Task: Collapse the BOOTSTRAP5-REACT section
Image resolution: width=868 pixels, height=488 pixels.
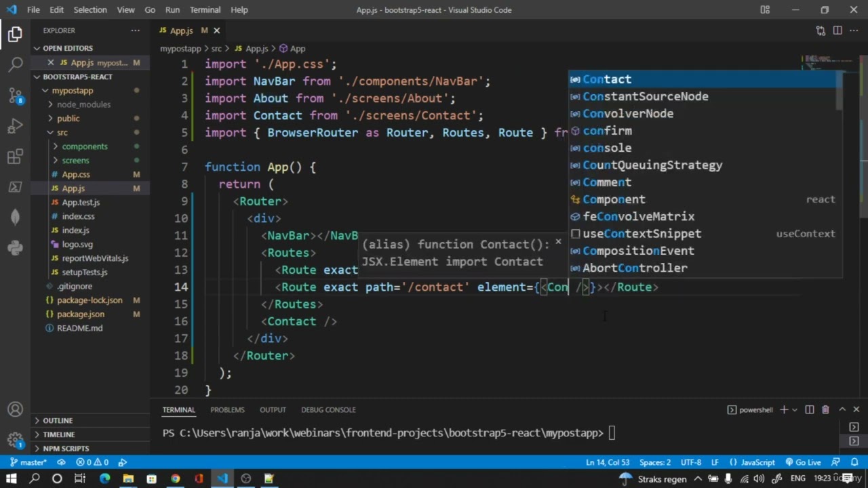Action: (x=91, y=77)
